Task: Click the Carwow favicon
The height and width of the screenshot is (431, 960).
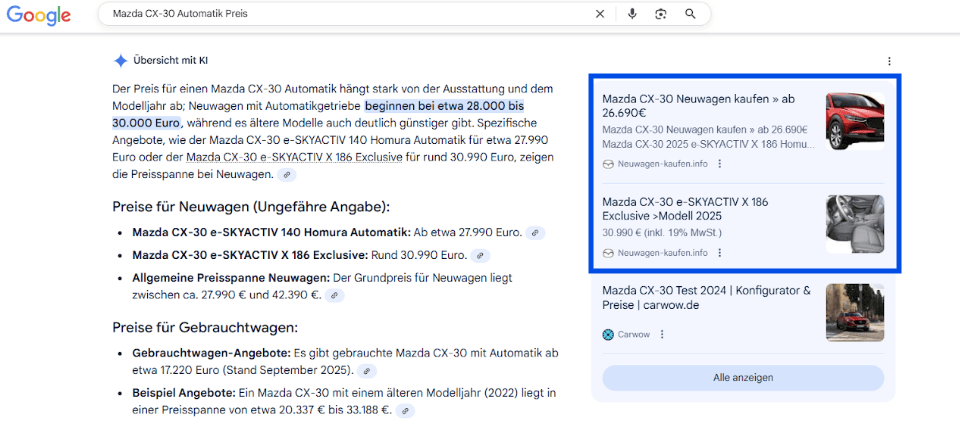Action: [608, 334]
